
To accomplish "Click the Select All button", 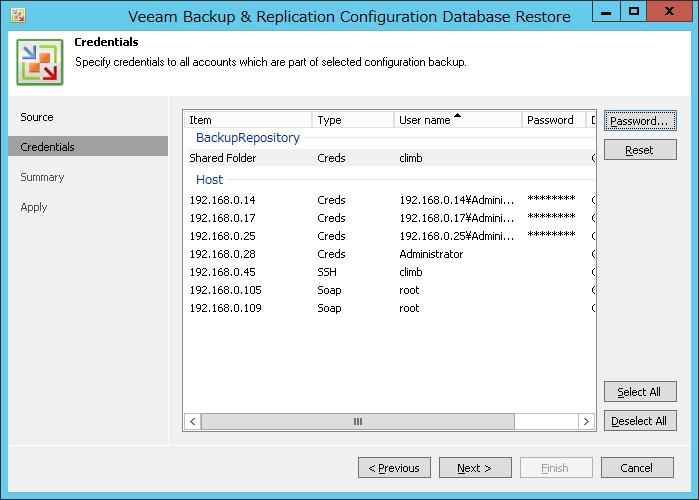I will pos(640,392).
